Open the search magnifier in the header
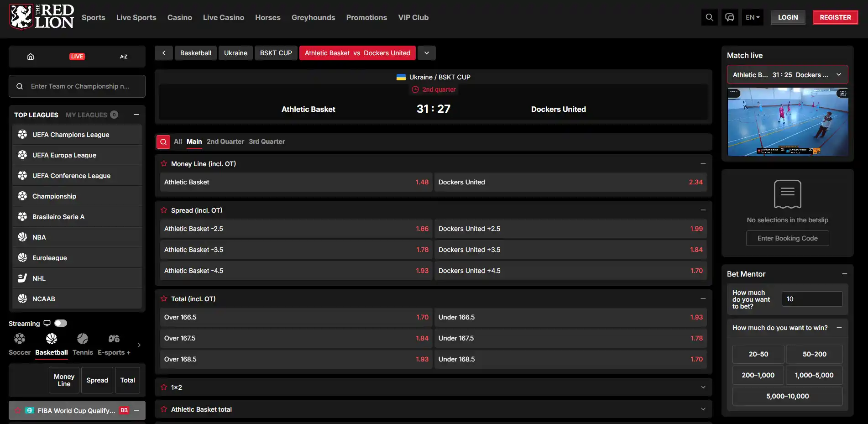Viewport: 868px width, 424px height. [x=709, y=17]
